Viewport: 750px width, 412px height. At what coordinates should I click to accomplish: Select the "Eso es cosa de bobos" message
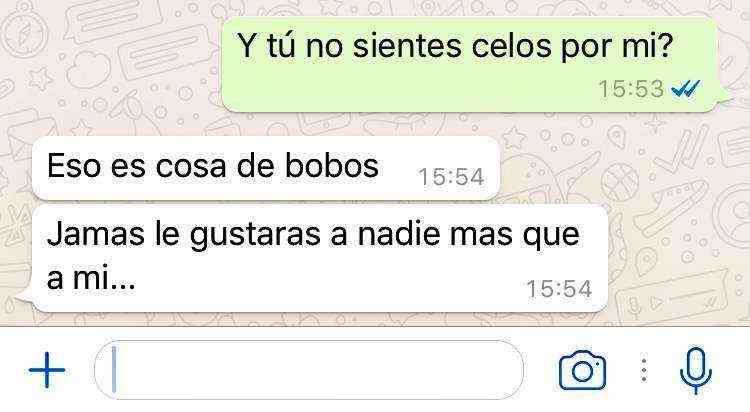coord(266,168)
